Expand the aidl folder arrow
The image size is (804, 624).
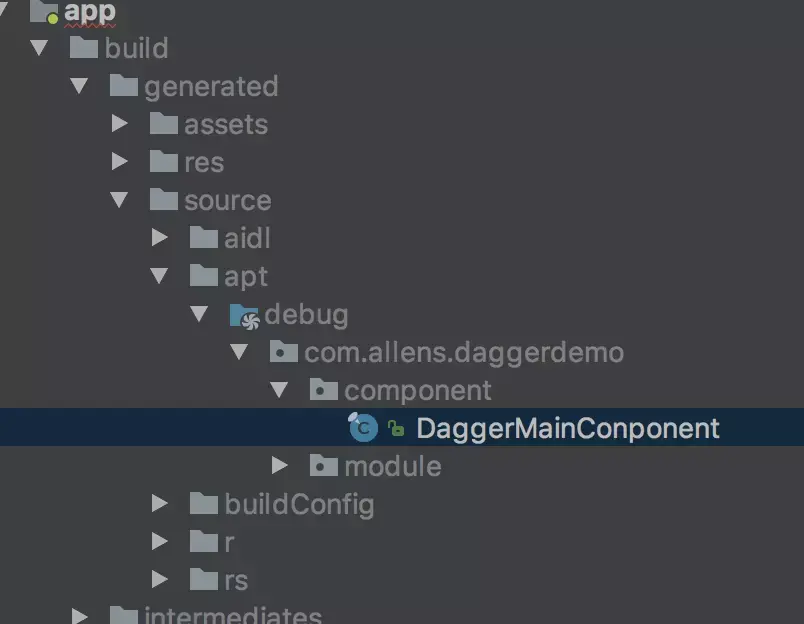(159, 237)
